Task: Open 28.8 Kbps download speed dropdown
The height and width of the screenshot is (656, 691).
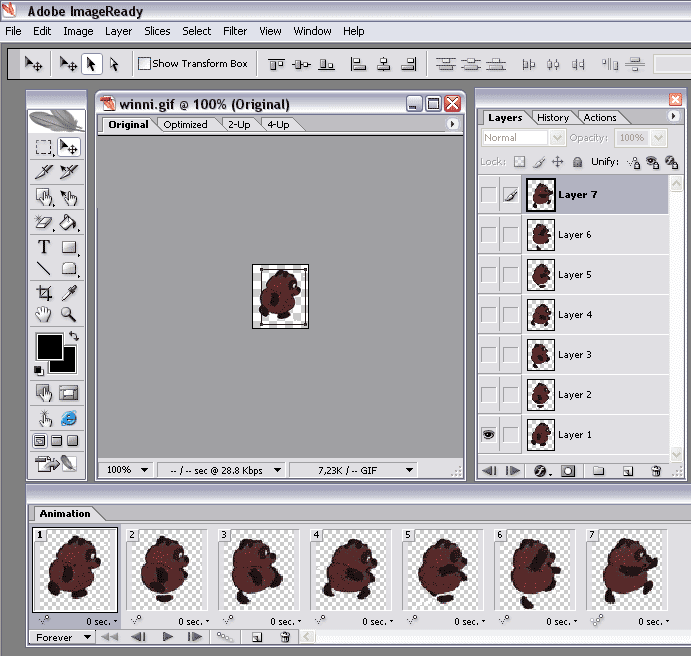Action: 278,470
